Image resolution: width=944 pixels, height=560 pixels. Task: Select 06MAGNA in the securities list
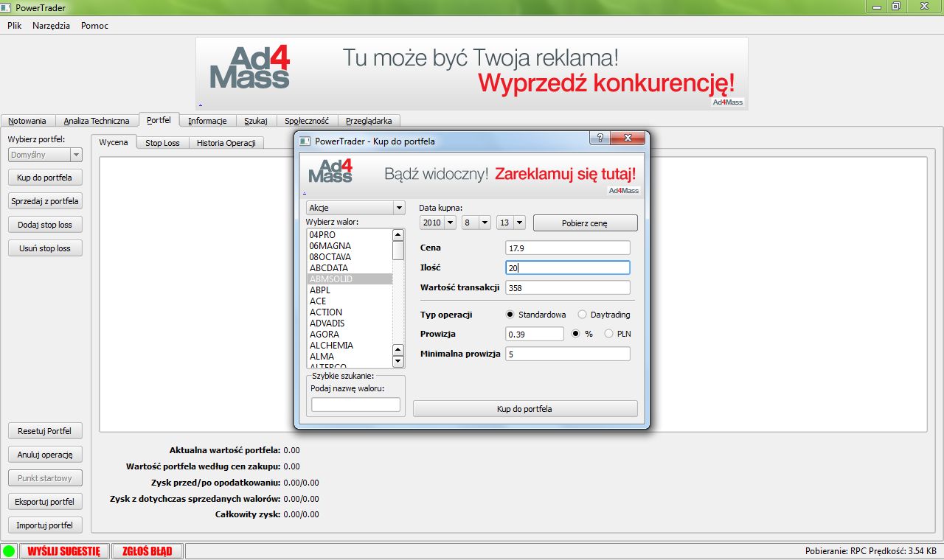350,246
